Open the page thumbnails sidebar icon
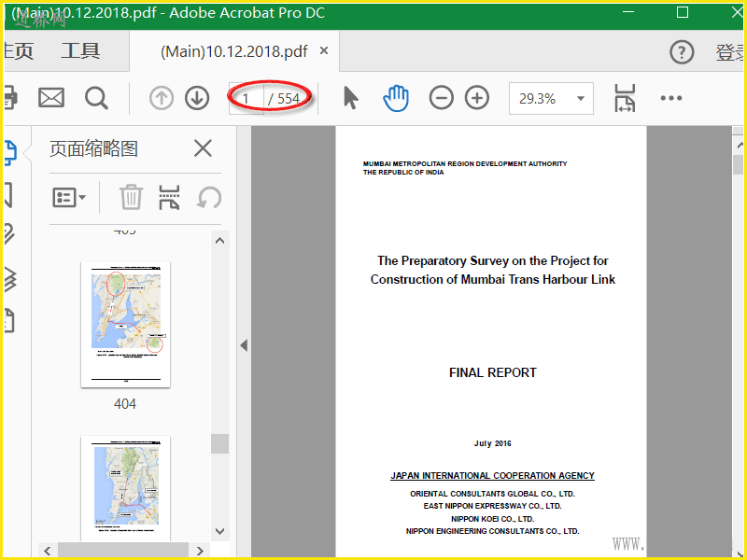The width and height of the screenshot is (747, 560). pyautogui.click(x=10, y=152)
